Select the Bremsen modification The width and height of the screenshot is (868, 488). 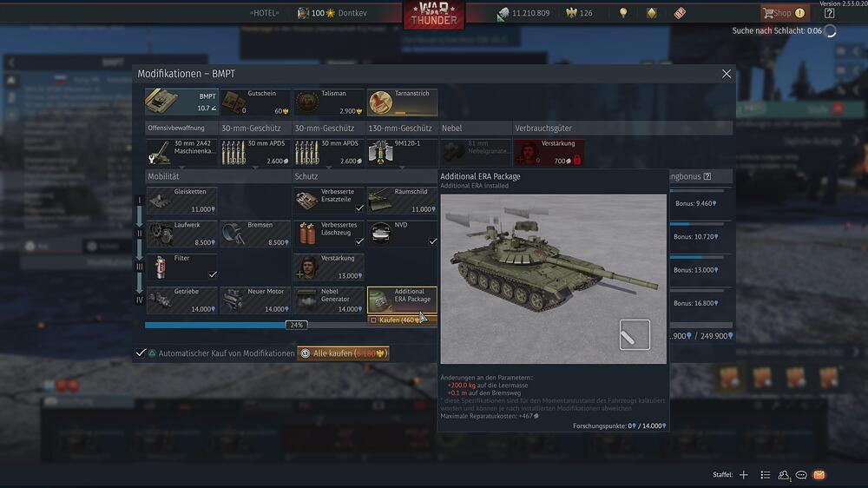click(255, 234)
